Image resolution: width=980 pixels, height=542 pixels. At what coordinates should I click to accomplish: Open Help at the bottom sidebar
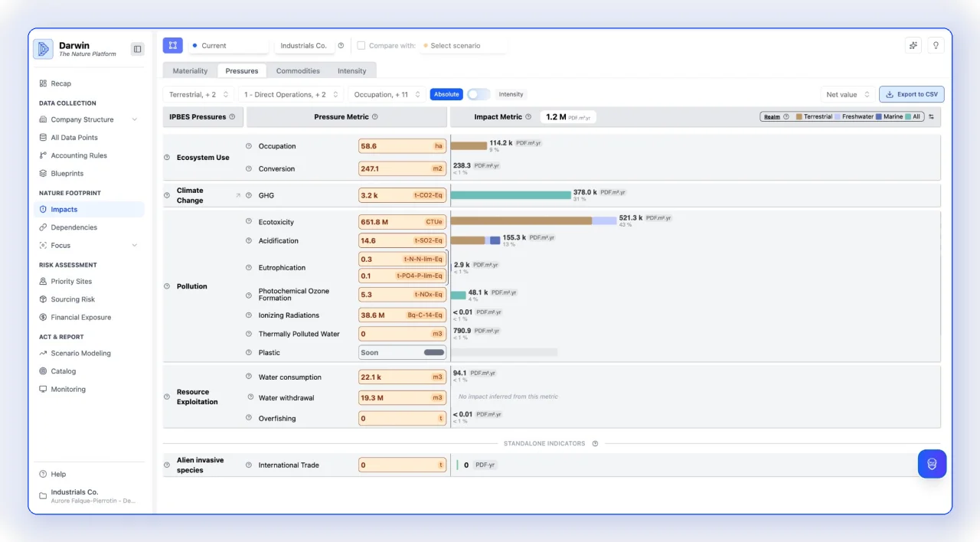(59, 474)
